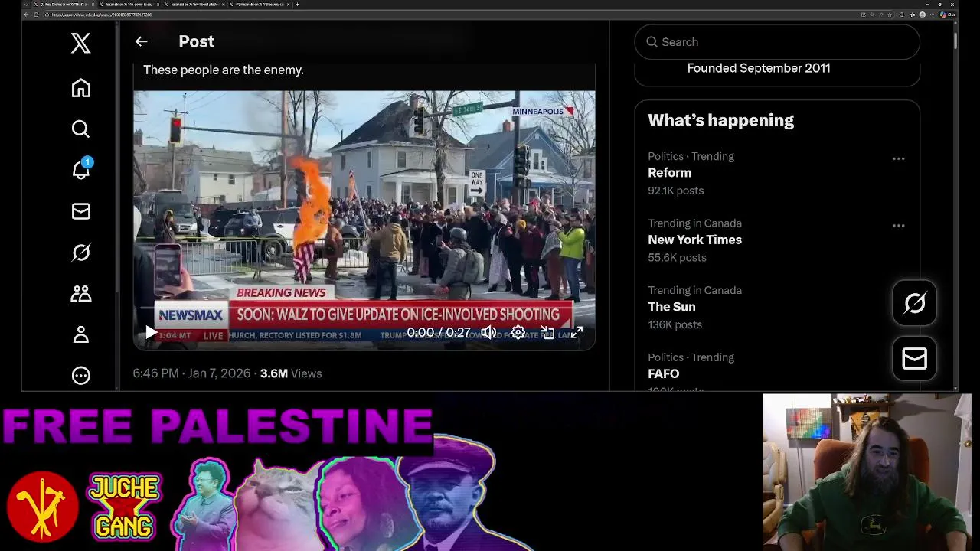Image resolution: width=980 pixels, height=551 pixels.
Task: Open Notifications bell icon
Action: 80,169
